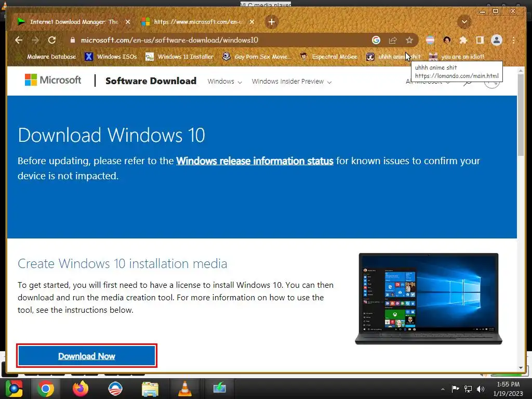The image size is (532, 399).
Task: Click the network tray icon
Action: coord(468,389)
